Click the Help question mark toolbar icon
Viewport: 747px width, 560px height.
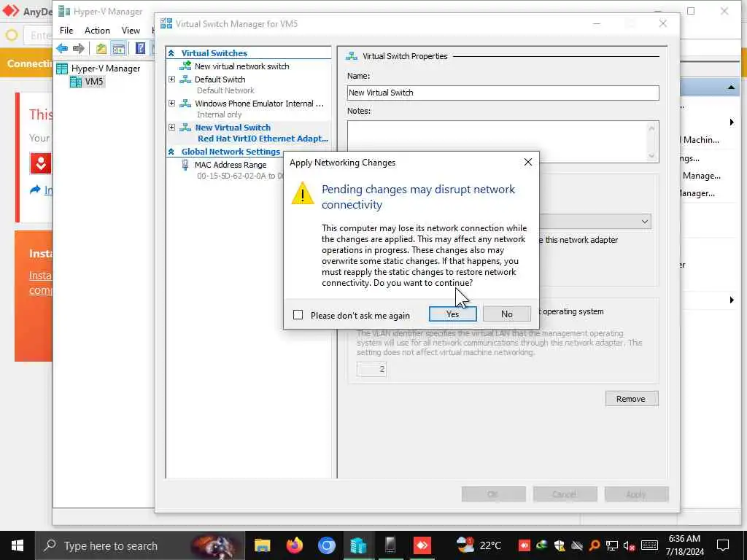point(140,48)
